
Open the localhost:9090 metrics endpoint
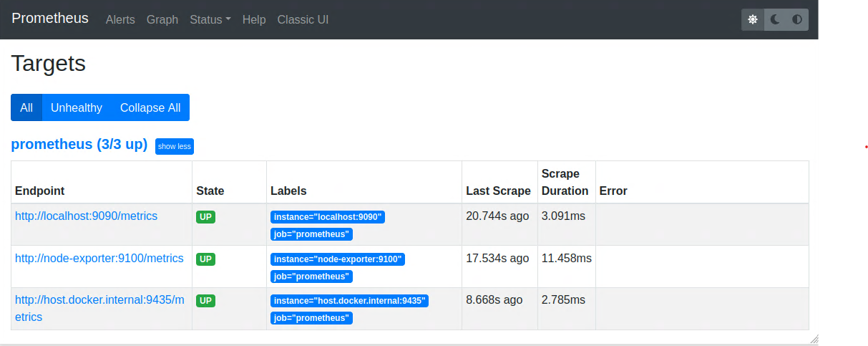pyautogui.click(x=86, y=216)
